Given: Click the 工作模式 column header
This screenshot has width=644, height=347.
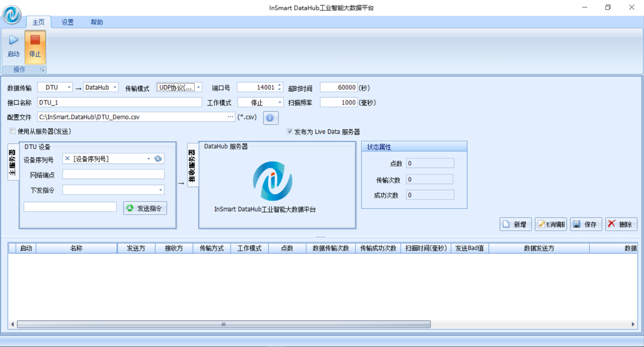Looking at the screenshot, I should pos(250,248).
